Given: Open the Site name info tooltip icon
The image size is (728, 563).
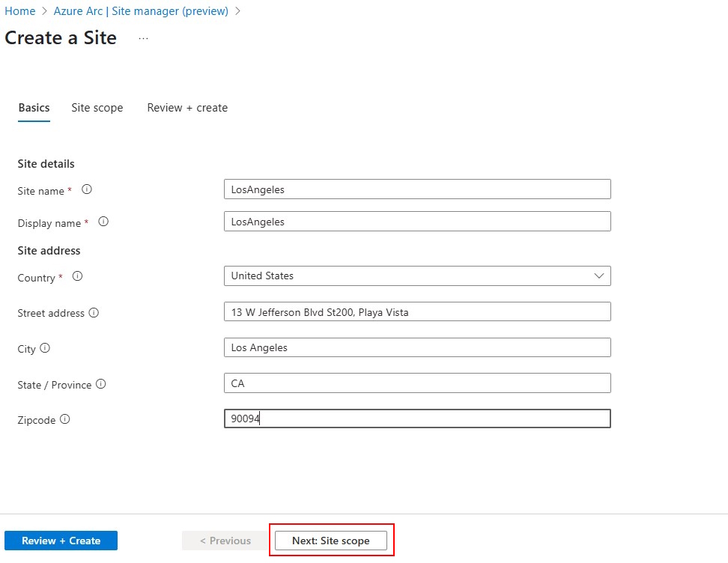Looking at the screenshot, I should click(x=87, y=189).
